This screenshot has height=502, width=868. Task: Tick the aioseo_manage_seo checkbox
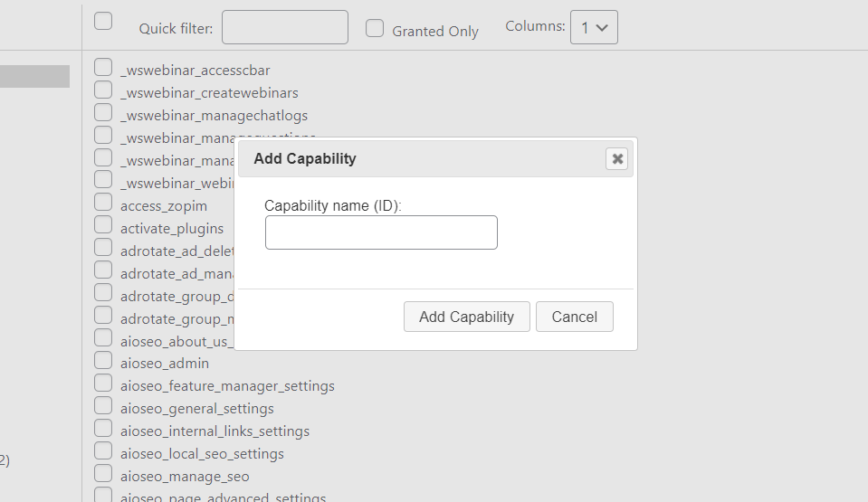103,474
